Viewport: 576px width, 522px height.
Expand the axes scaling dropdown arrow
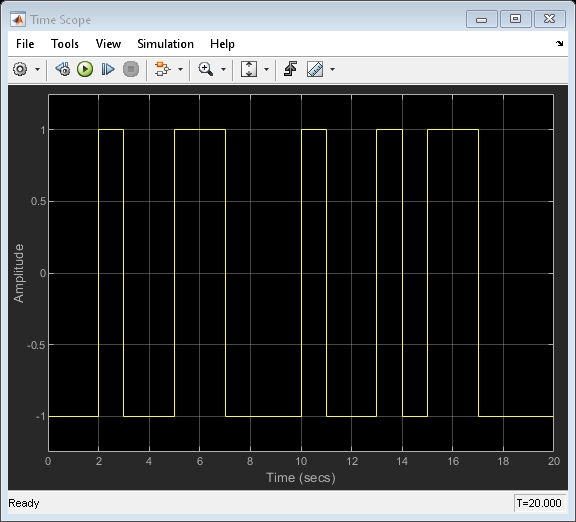pyautogui.click(x=266, y=69)
